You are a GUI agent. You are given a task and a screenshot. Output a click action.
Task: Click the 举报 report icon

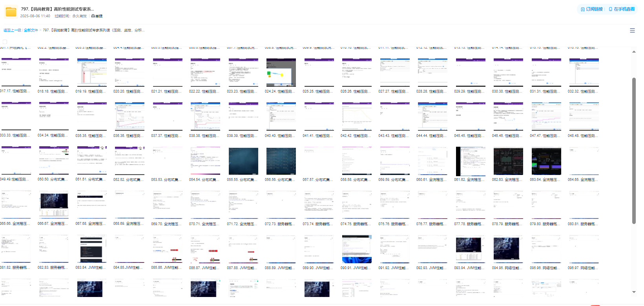coord(93,16)
